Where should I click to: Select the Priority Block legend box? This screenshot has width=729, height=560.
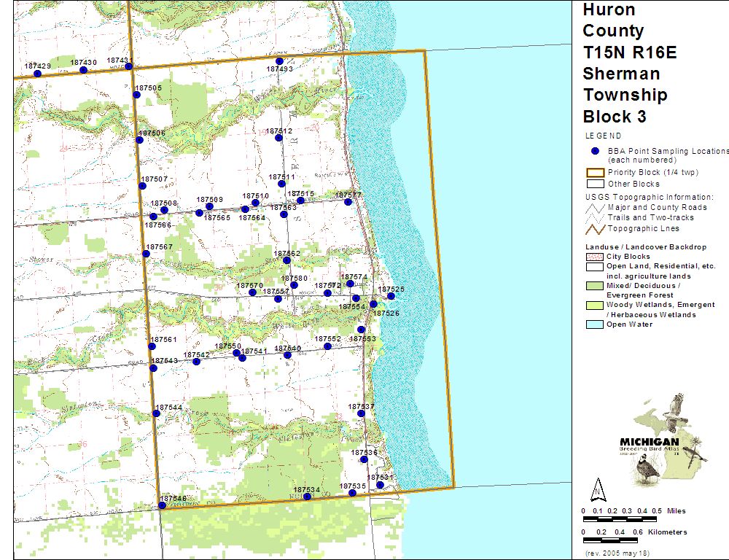pyautogui.click(x=595, y=173)
